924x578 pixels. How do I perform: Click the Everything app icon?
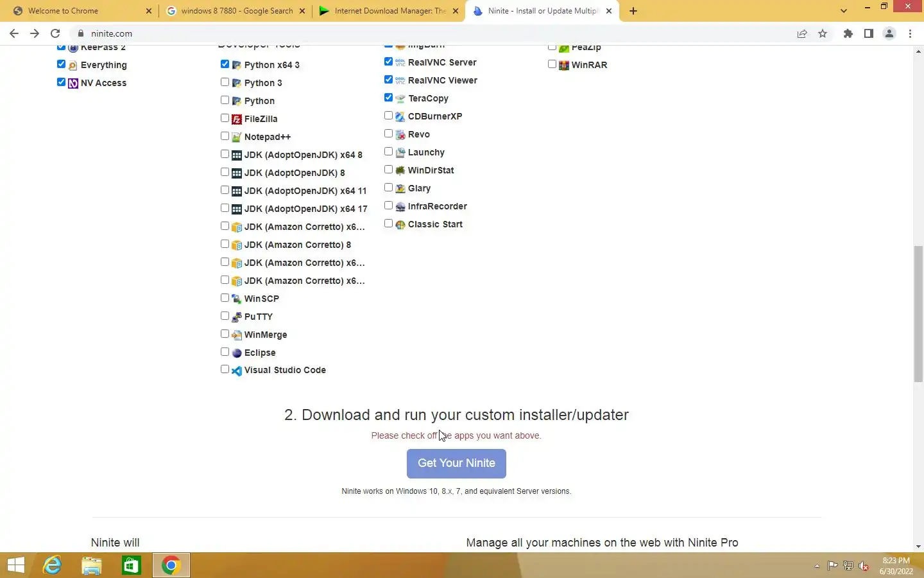click(73, 65)
